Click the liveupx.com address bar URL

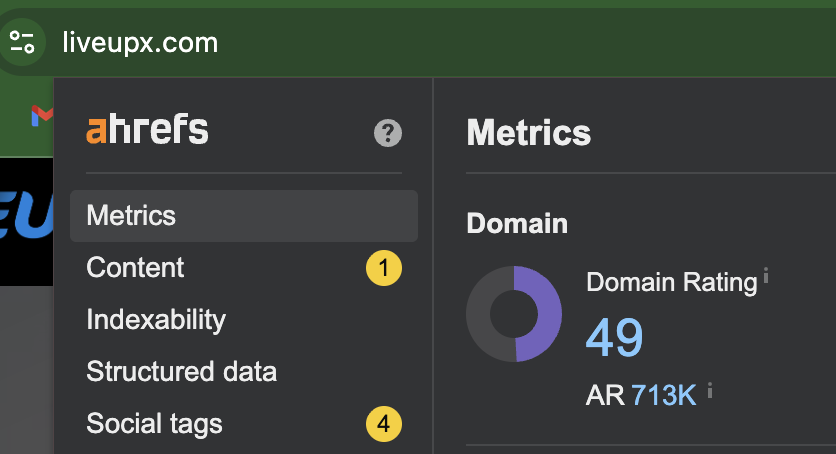(140, 43)
